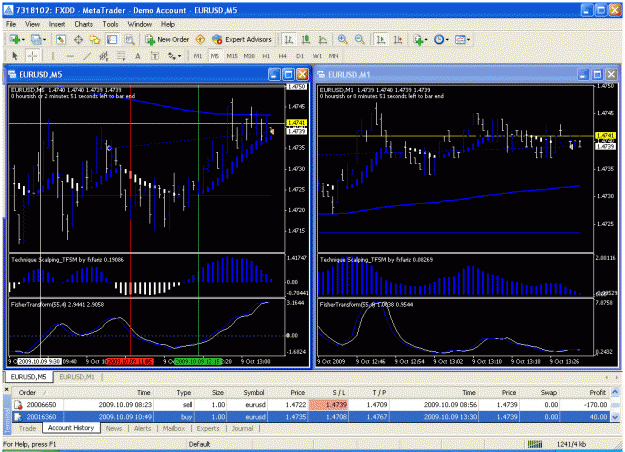Open the Navigator folder-star icon
The width and height of the screenshot is (625, 452).
[95, 39]
